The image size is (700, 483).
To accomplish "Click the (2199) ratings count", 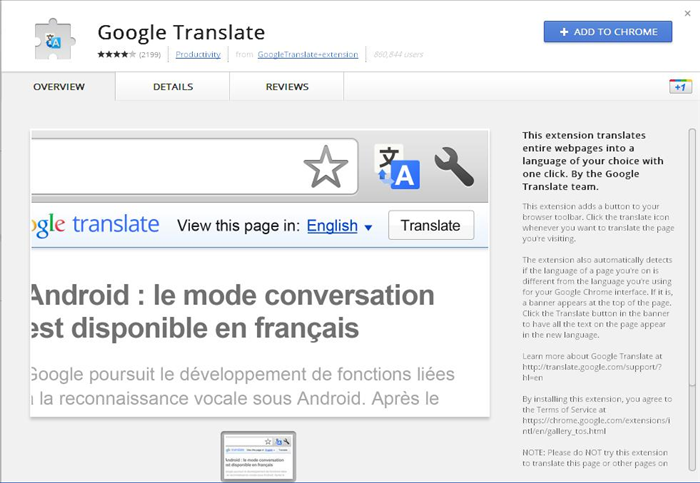I will 150,54.
